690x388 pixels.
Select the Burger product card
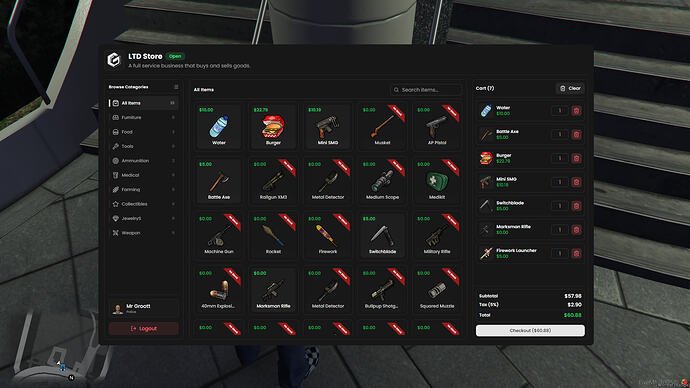pyautogui.click(x=273, y=126)
